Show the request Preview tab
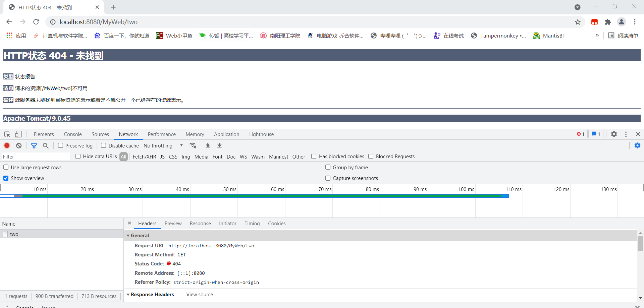The width and height of the screenshot is (644, 308). pos(173,224)
